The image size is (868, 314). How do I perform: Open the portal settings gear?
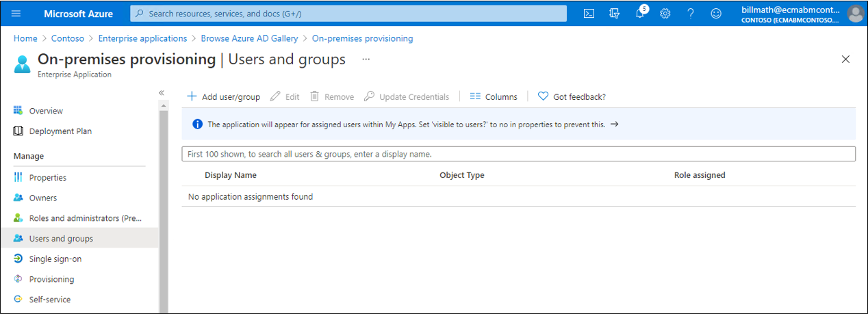[x=665, y=14]
